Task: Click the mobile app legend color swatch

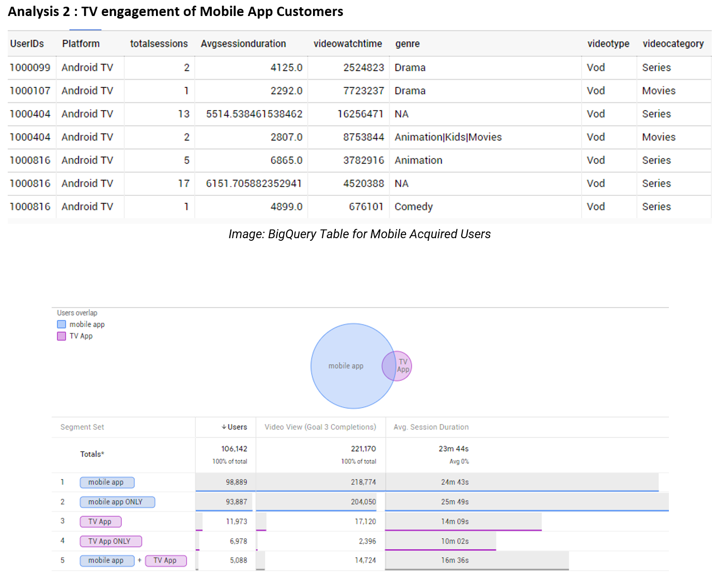Action: (x=61, y=324)
